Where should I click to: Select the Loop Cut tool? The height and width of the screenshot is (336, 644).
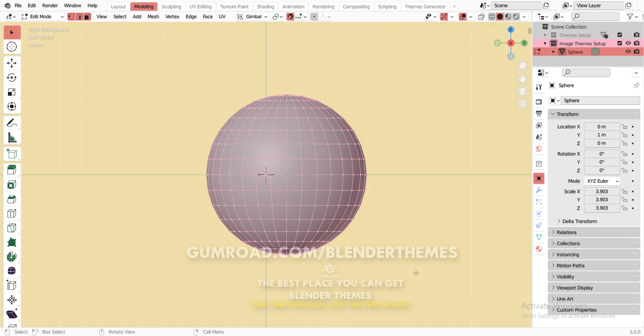tap(12, 214)
